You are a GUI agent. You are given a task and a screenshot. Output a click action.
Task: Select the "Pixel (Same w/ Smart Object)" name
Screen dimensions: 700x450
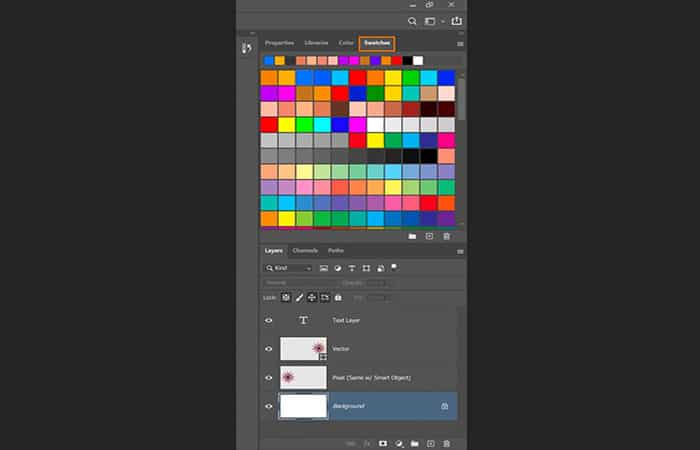(x=371, y=378)
